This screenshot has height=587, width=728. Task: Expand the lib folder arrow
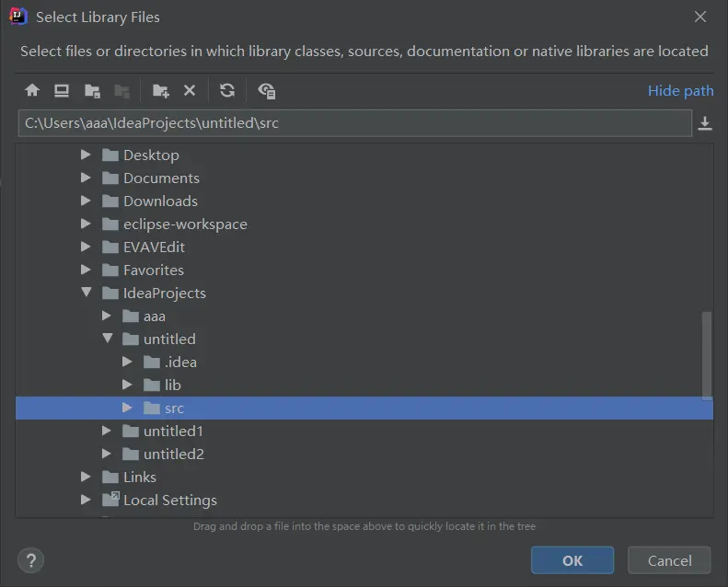click(127, 385)
